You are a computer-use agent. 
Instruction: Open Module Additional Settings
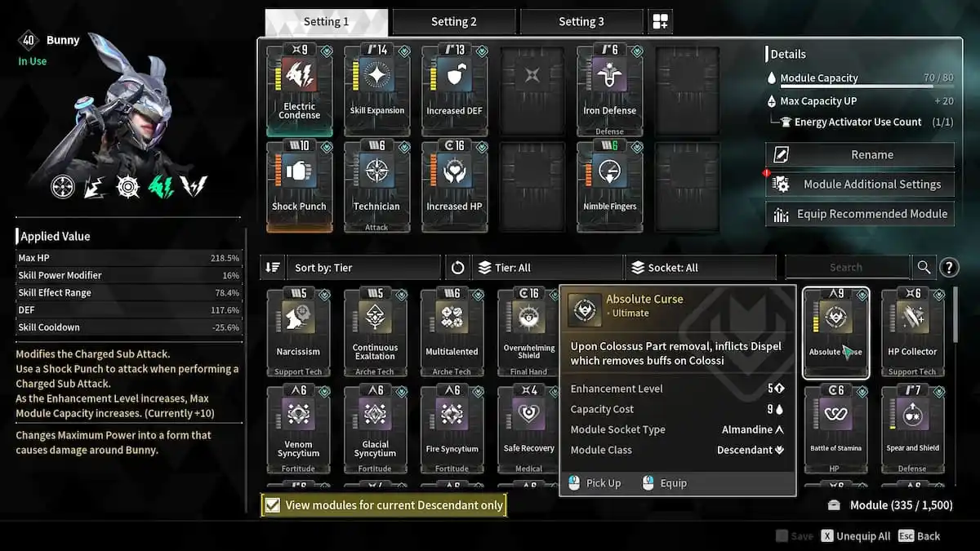pos(860,184)
